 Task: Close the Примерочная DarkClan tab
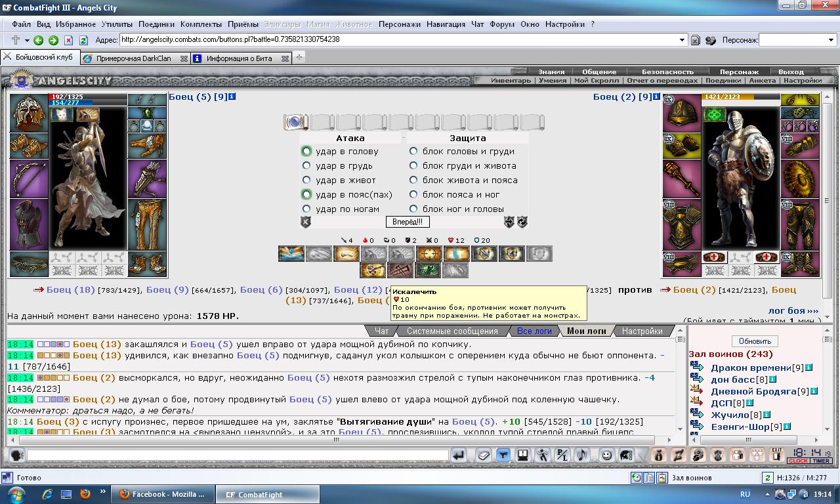coord(184,58)
